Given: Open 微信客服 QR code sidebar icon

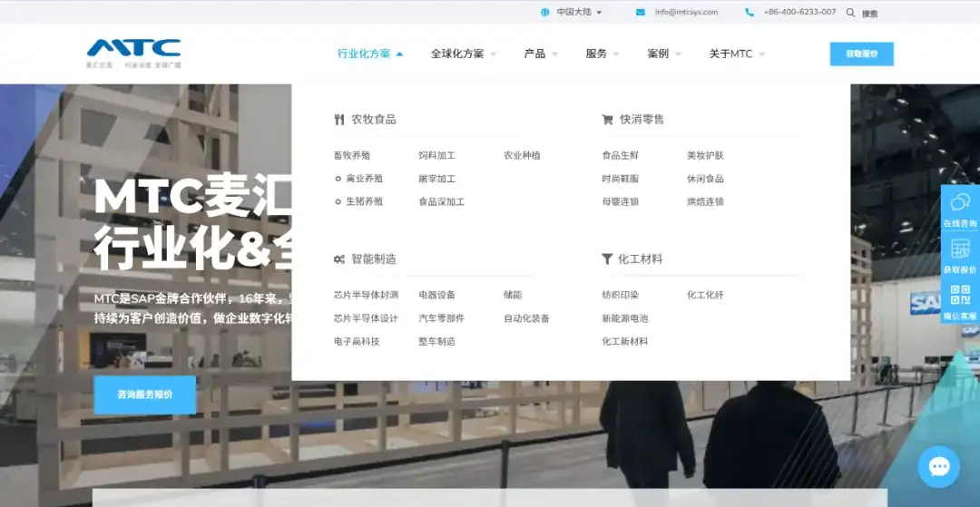Looking at the screenshot, I should pyautogui.click(x=960, y=295).
